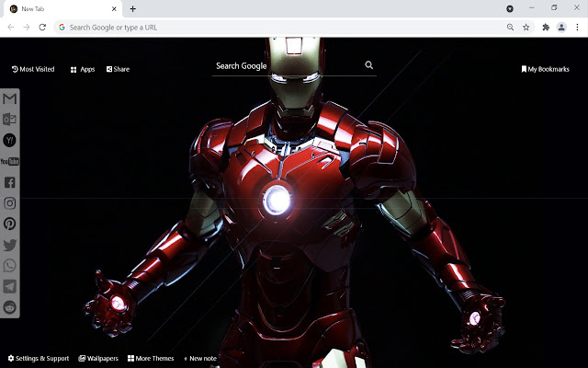Click the browser back arrow
Screen dimensions: 588x368
10,27
